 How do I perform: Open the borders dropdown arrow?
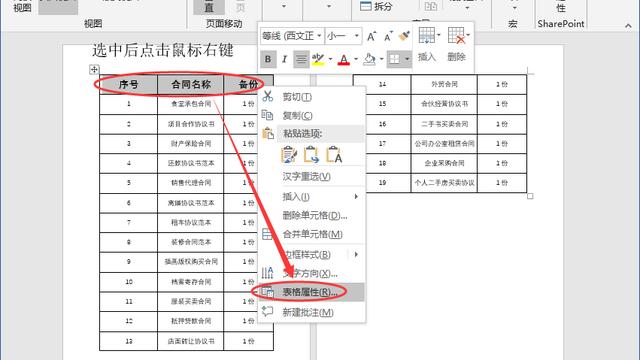click(407, 59)
